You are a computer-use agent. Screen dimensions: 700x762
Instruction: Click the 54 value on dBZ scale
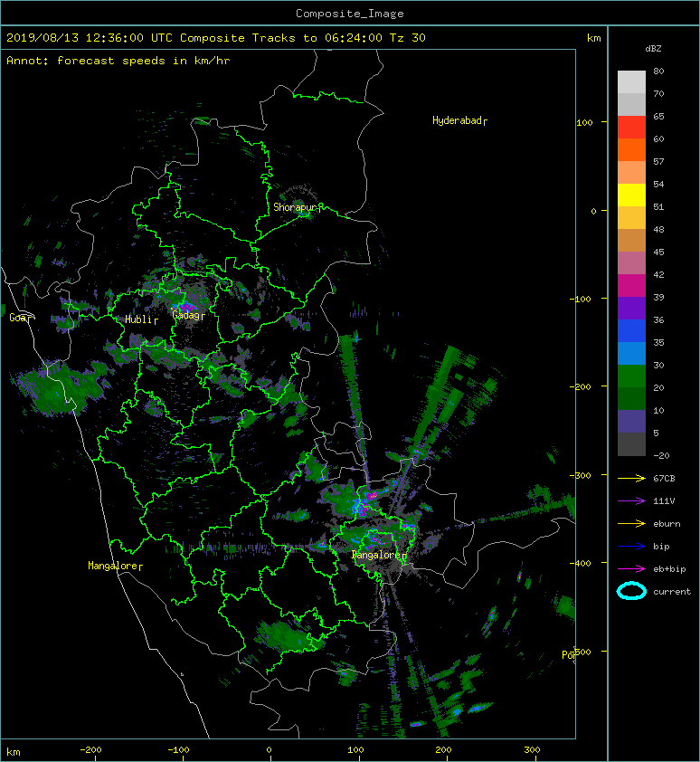pos(658,185)
